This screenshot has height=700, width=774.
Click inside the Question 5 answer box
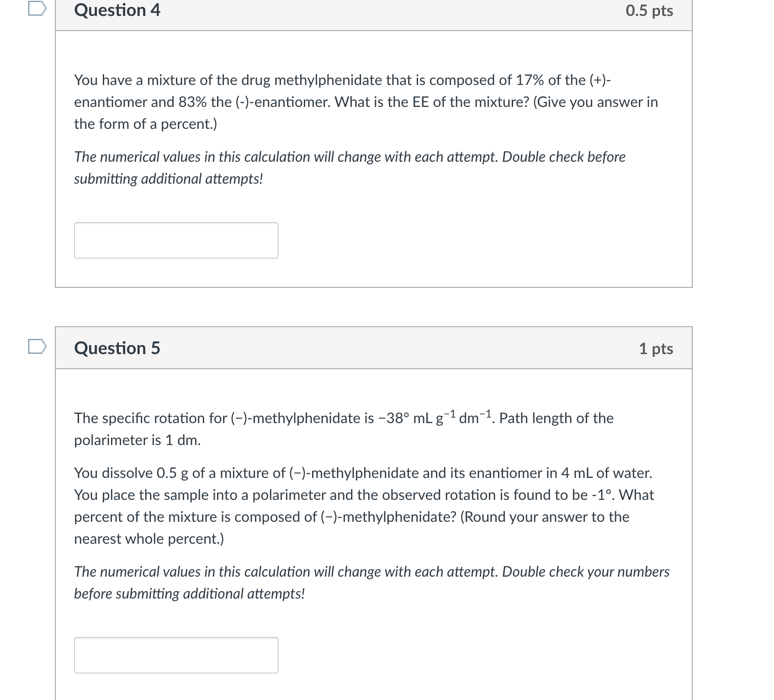tap(176, 656)
